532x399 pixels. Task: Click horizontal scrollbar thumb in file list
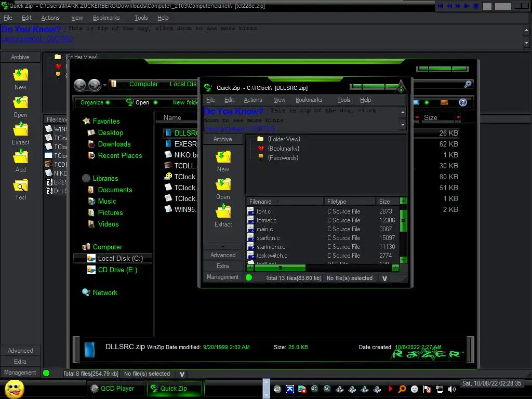tap(280, 268)
